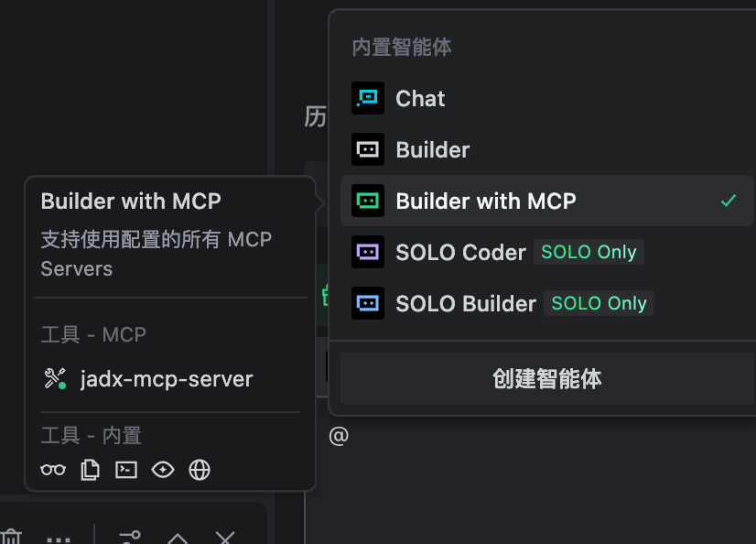756x544 pixels.
Task: Click the 创建智能体 button
Action: (546, 379)
